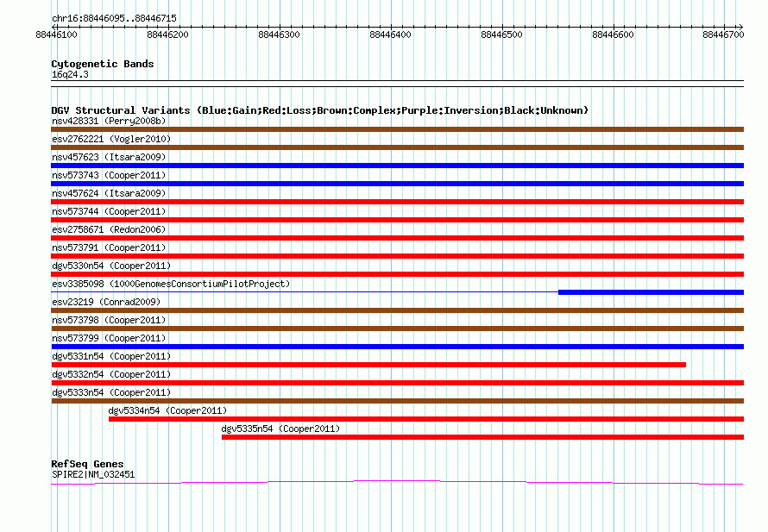The width and height of the screenshot is (768, 532).
Task: Click ruler position 88446600
Action: coord(613,34)
